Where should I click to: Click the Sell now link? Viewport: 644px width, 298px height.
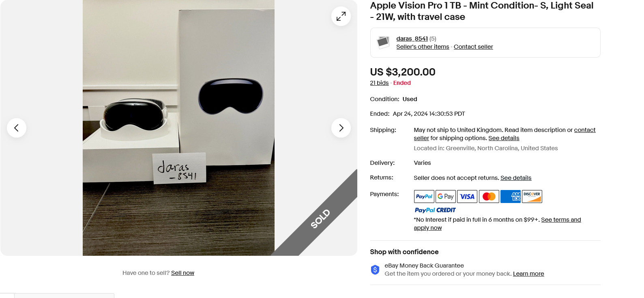coord(182,273)
